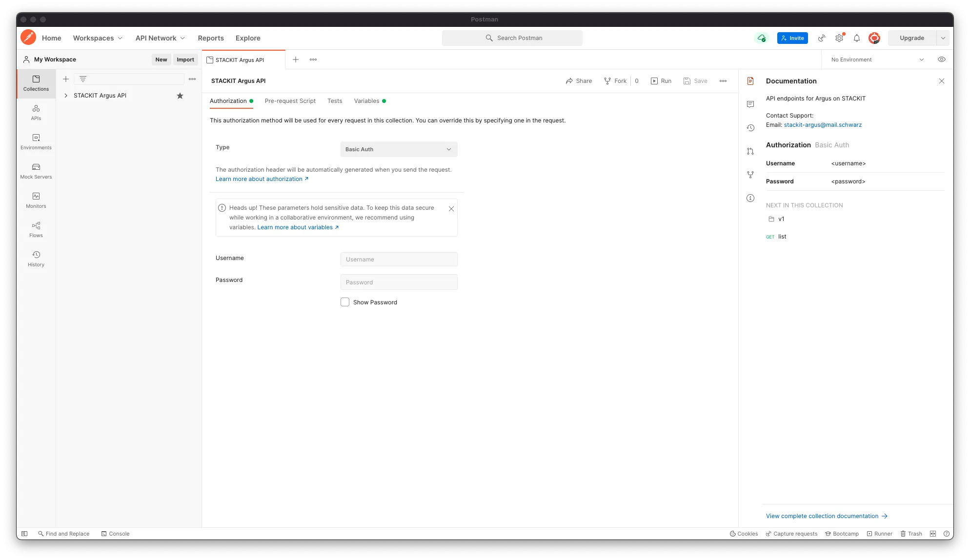Viewport: 970px width, 560px height.
Task: Open the comments icon in right sidebar
Action: coord(750,104)
